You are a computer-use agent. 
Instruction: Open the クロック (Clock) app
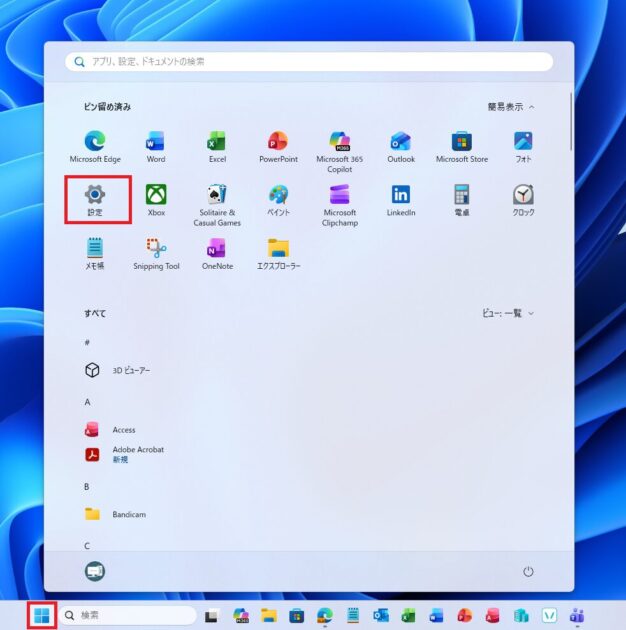click(523, 200)
